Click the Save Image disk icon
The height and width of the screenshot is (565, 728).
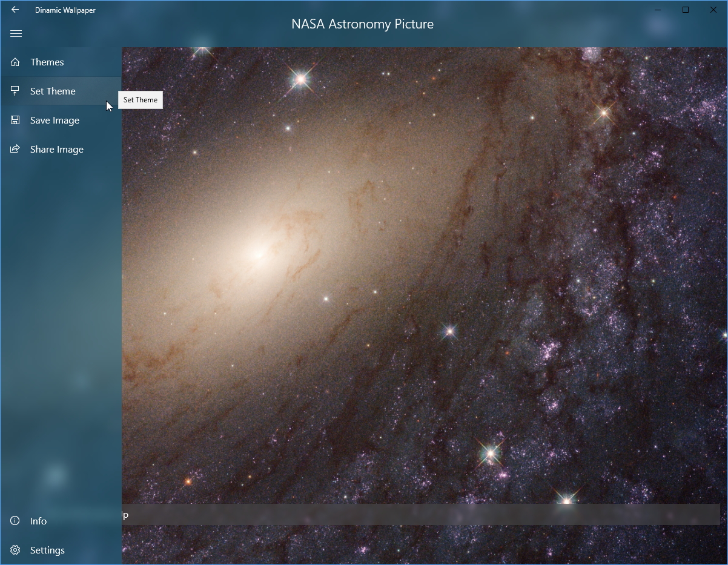[15, 120]
